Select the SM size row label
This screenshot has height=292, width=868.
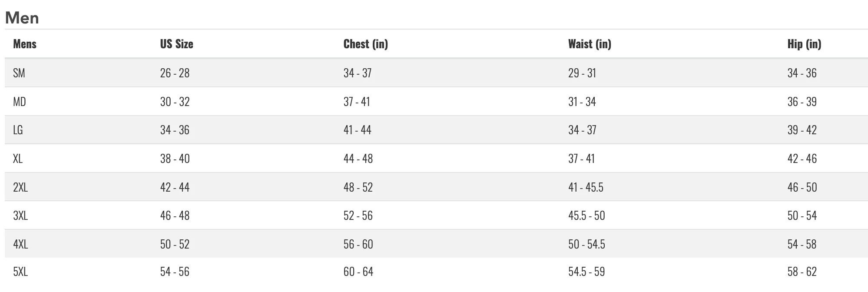19,73
